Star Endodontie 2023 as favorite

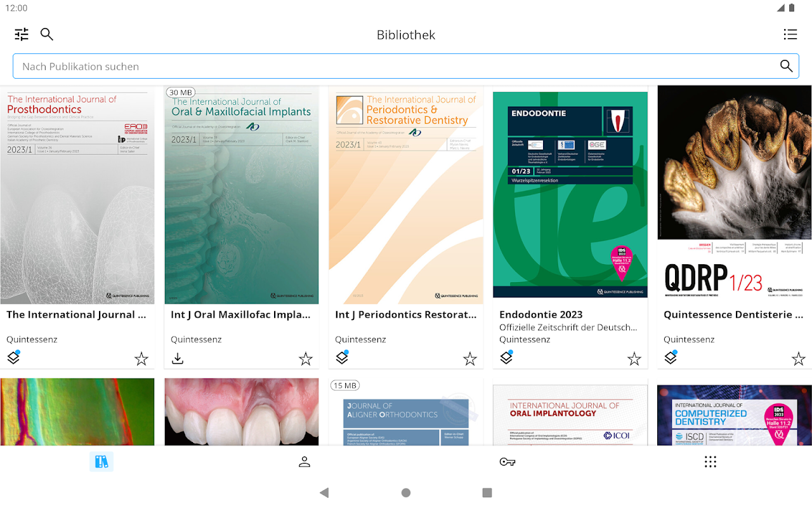634,359
